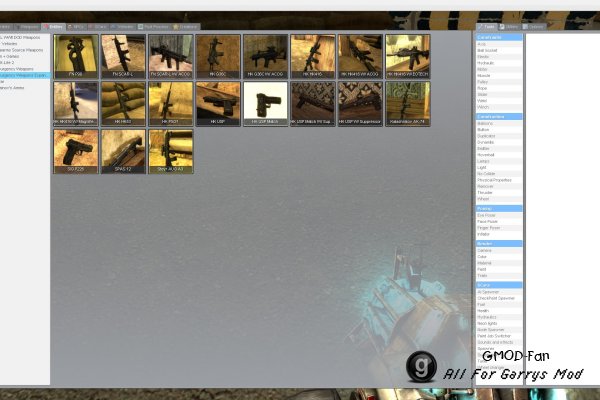The width and height of the screenshot is (600, 400).
Task: Collapse the Render tool section header
Action: pyautogui.click(x=499, y=243)
